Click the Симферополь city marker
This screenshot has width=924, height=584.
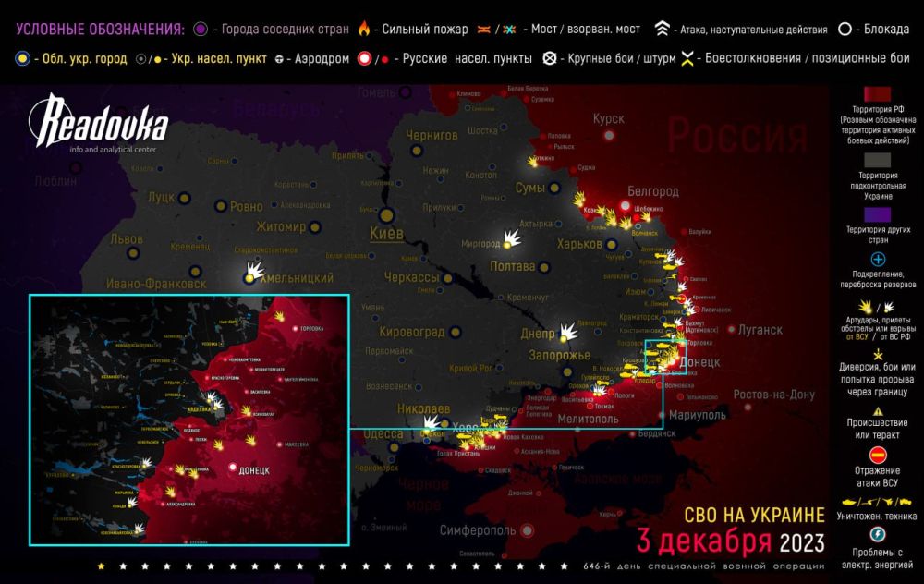click(526, 530)
